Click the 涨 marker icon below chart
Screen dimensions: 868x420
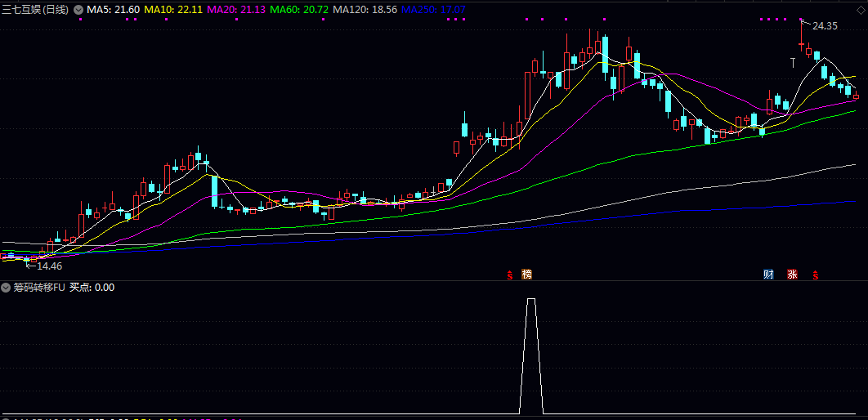(792, 274)
